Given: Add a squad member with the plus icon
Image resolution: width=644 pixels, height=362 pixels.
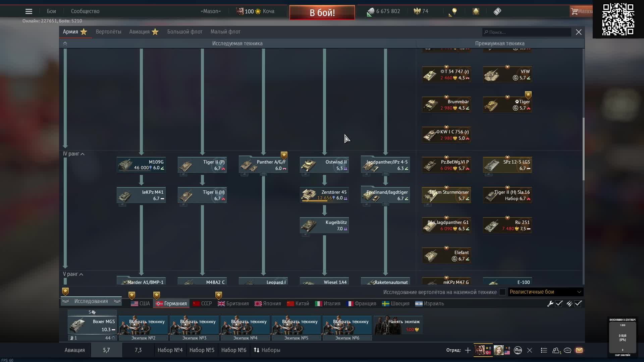Looking at the screenshot, I should click(468, 350).
